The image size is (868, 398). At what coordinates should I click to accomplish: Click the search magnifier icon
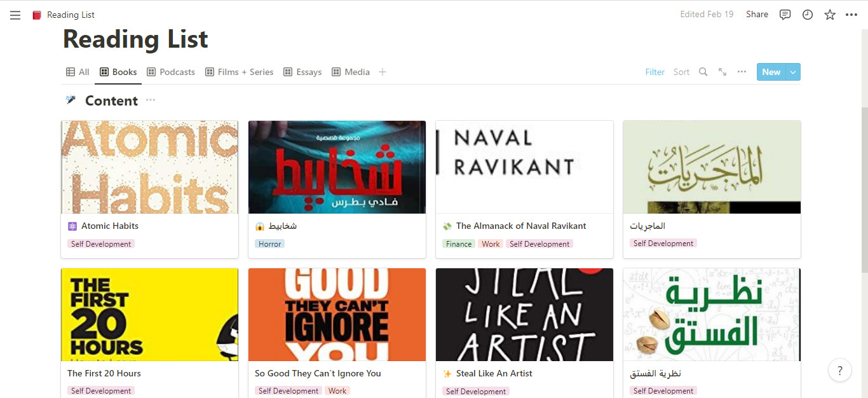click(x=703, y=72)
